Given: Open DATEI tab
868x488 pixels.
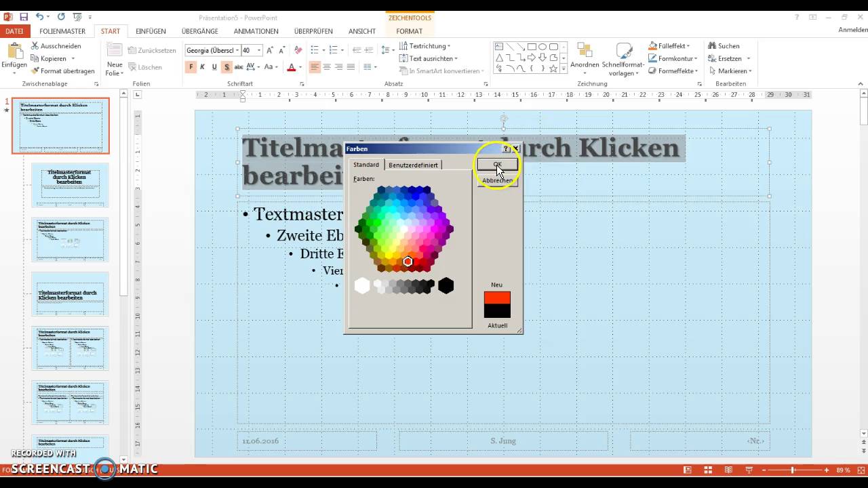Looking at the screenshot, I should (x=14, y=31).
